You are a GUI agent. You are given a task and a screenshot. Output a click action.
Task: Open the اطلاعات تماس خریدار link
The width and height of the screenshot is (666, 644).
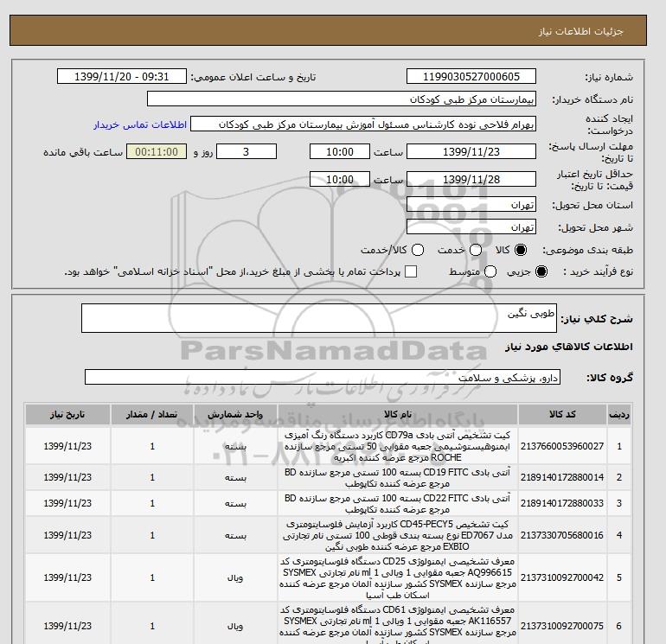tap(140, 124)
